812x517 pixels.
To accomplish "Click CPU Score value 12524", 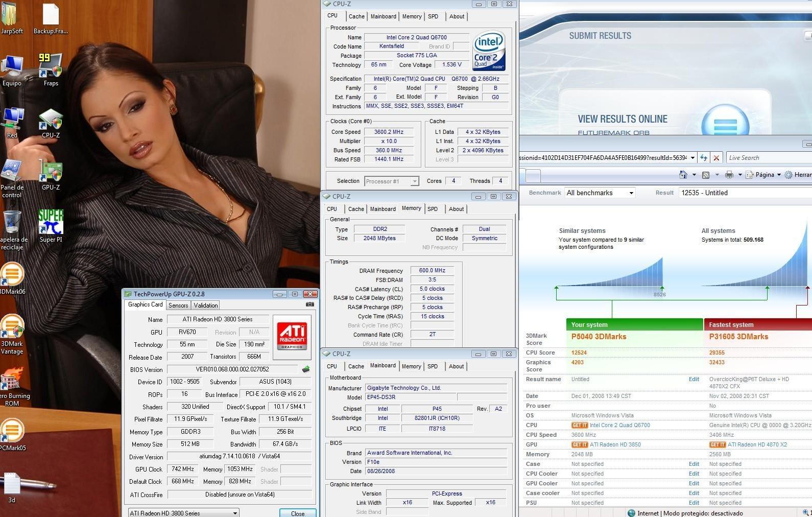I will pyautogui.click(x=579, y=353).
